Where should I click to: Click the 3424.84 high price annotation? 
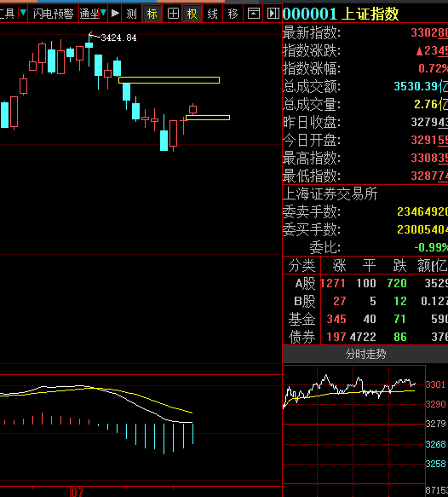pos(118,38)
